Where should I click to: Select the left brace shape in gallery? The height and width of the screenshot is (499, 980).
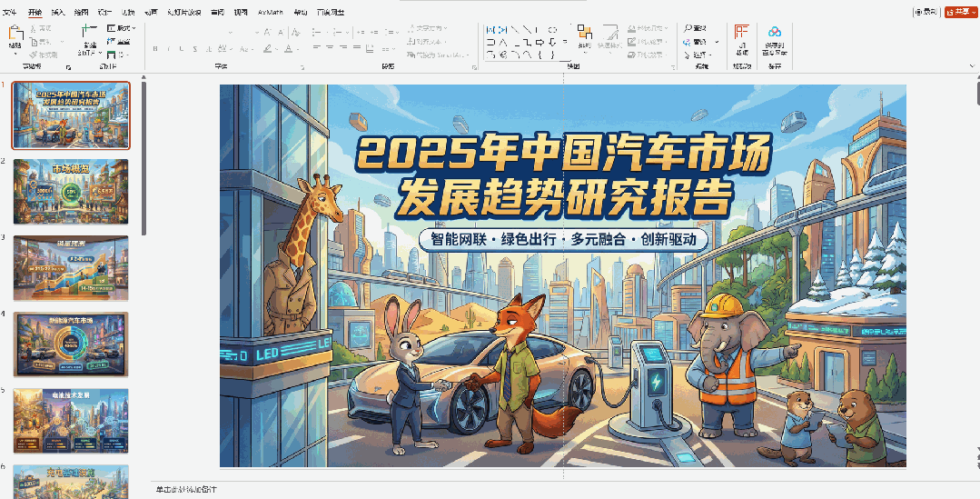540,55
